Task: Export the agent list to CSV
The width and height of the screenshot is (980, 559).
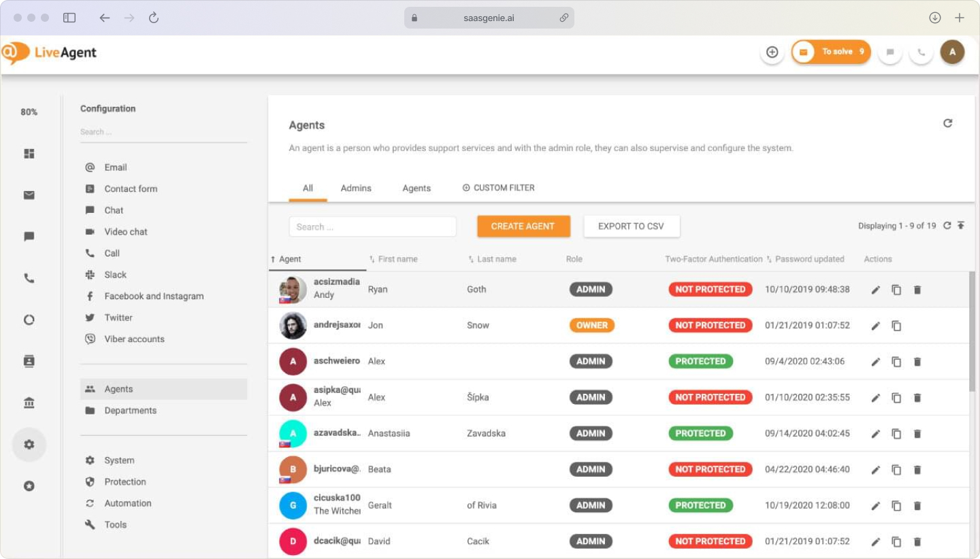Action: 632,226
